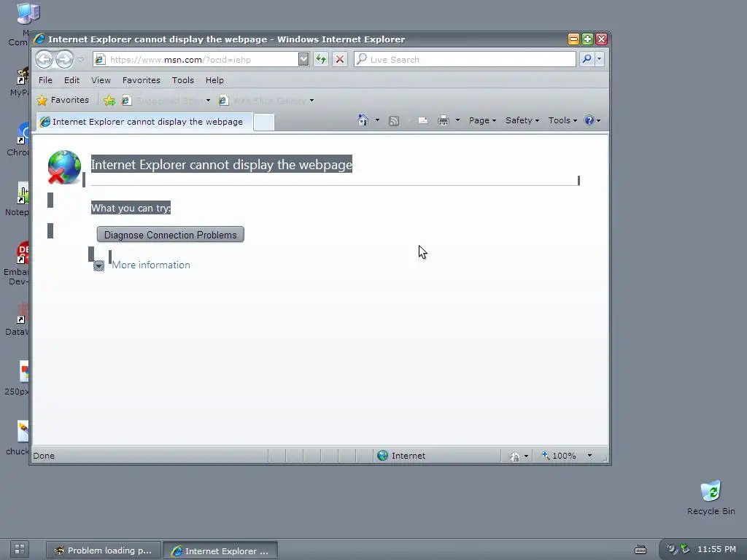
Task: Switch to 'Problem loading p...' taskbar window
Action: click(104, 551)
